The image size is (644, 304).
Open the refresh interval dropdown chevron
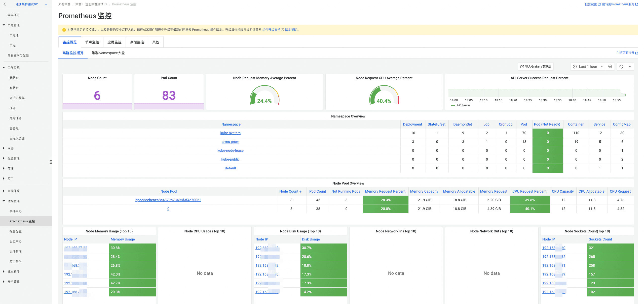(630, 67)
